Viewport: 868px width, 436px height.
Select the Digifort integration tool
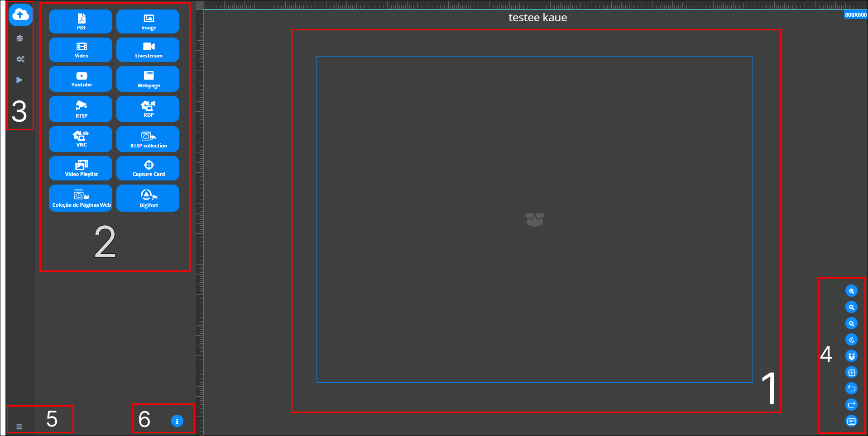pos(148,198)
